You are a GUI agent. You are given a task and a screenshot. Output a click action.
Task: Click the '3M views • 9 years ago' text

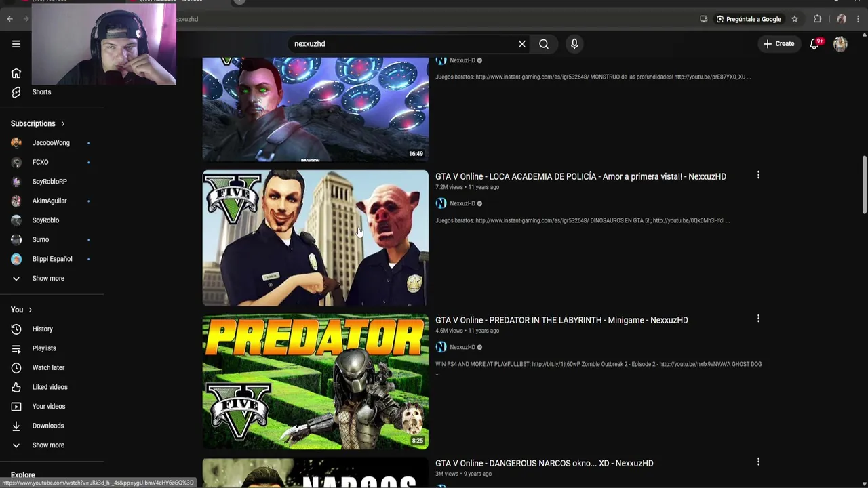coord(463,474)
